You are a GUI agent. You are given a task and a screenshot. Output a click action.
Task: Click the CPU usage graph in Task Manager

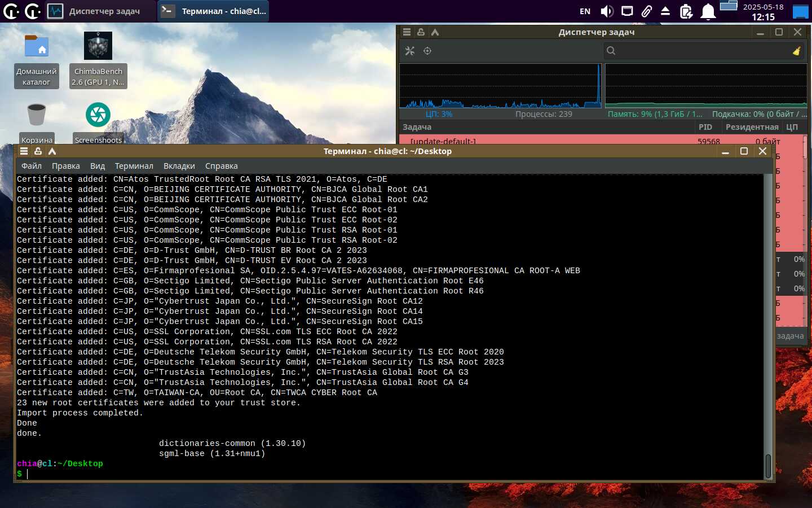click(x=500, y=85)
